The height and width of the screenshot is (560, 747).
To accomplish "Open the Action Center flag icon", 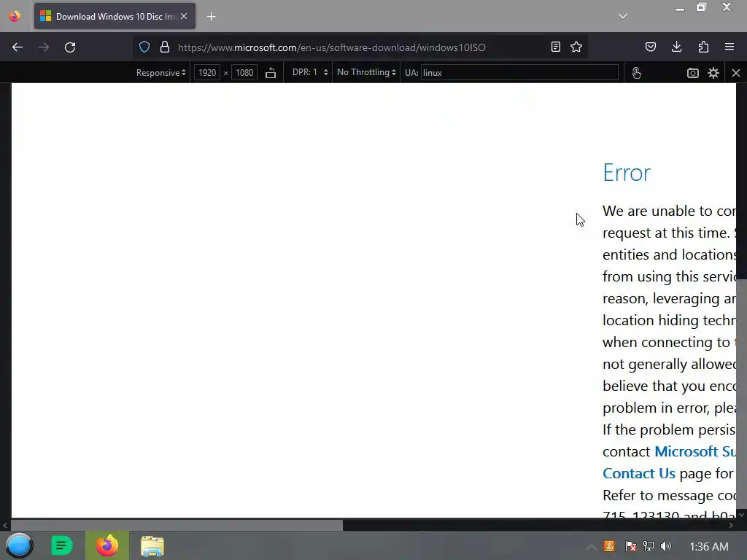I will click(x=630, y=546).
